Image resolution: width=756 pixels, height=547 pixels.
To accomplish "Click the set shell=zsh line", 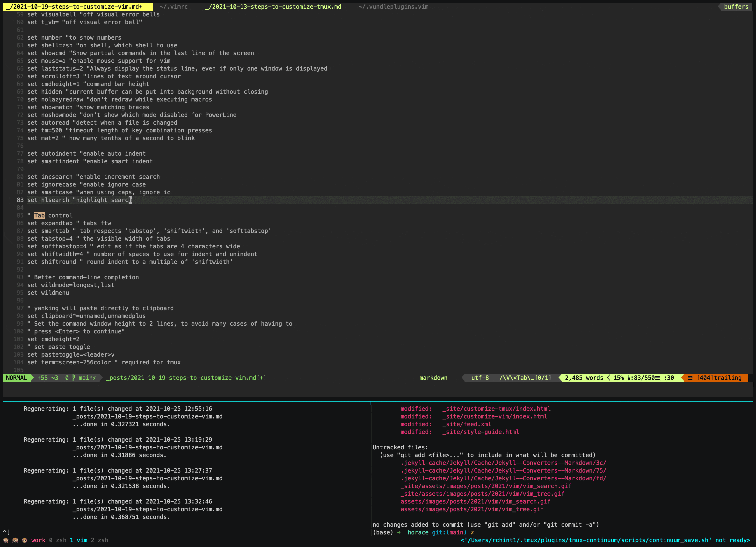I will point(102,45).
